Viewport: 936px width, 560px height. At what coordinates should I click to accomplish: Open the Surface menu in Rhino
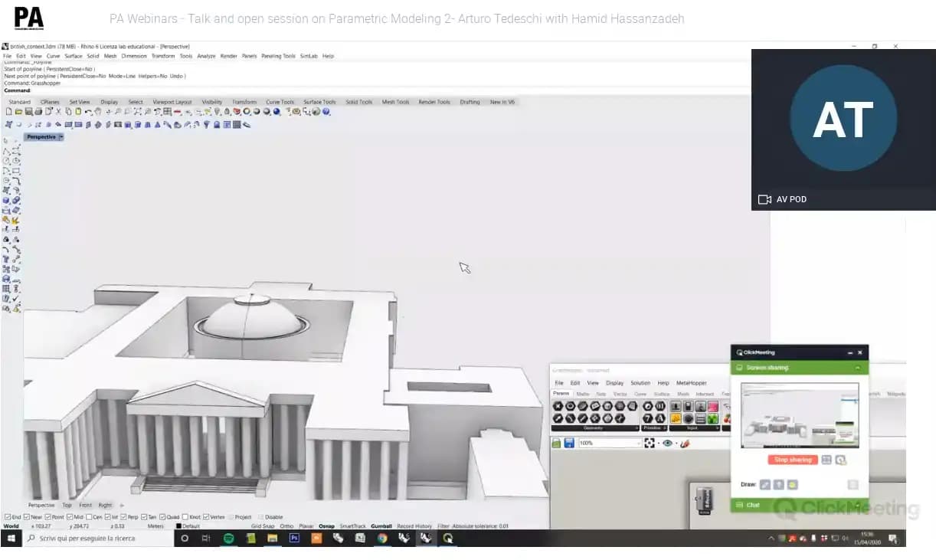tap(74, 56)
